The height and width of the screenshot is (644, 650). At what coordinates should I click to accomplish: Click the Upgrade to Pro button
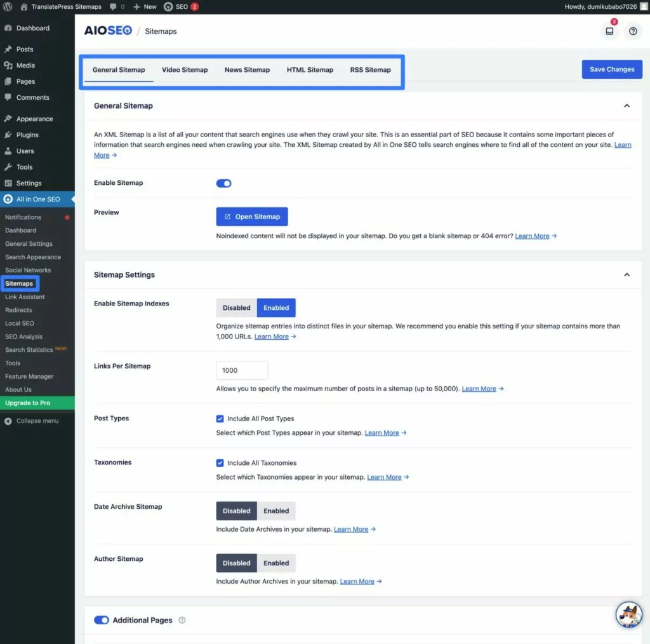tap(37, 403)
